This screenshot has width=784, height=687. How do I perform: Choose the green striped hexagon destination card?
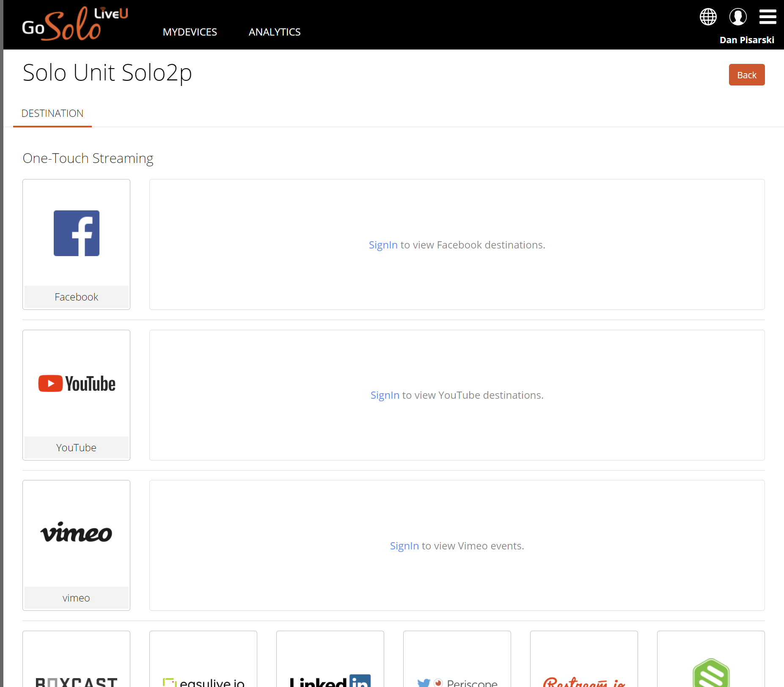coord(711,659)
